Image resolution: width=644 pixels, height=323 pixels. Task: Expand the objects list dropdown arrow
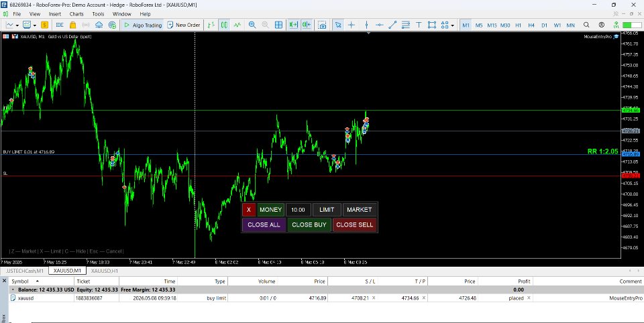coord(453,25)
